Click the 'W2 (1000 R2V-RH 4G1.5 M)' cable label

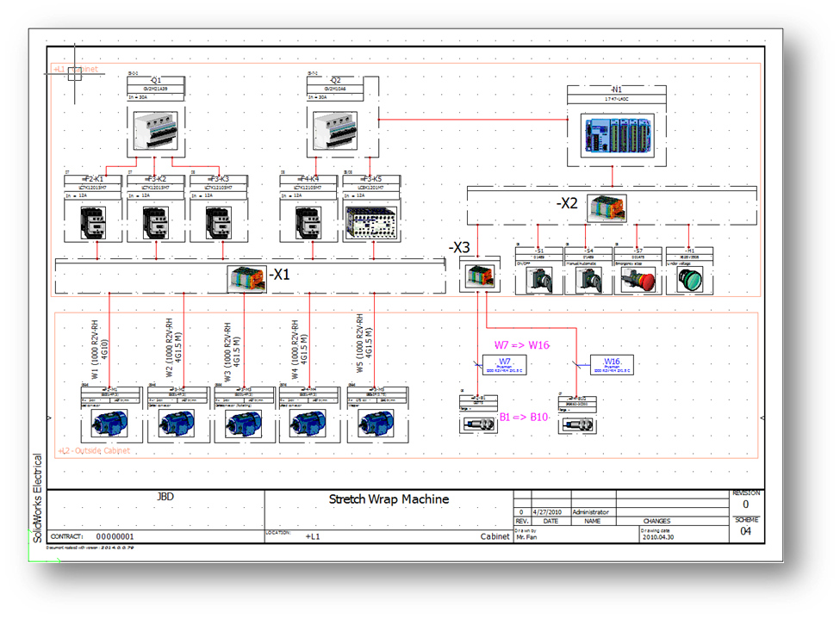click(x=173, y=347)
